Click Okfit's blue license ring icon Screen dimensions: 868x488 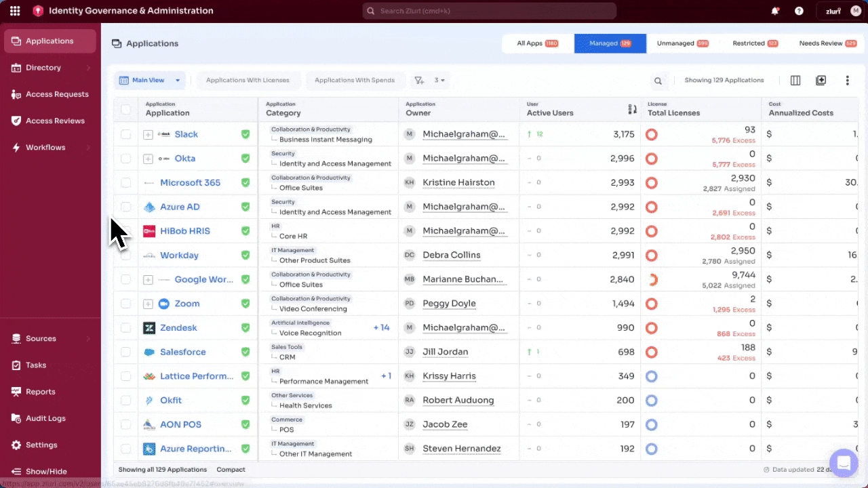tap(651, 401)
